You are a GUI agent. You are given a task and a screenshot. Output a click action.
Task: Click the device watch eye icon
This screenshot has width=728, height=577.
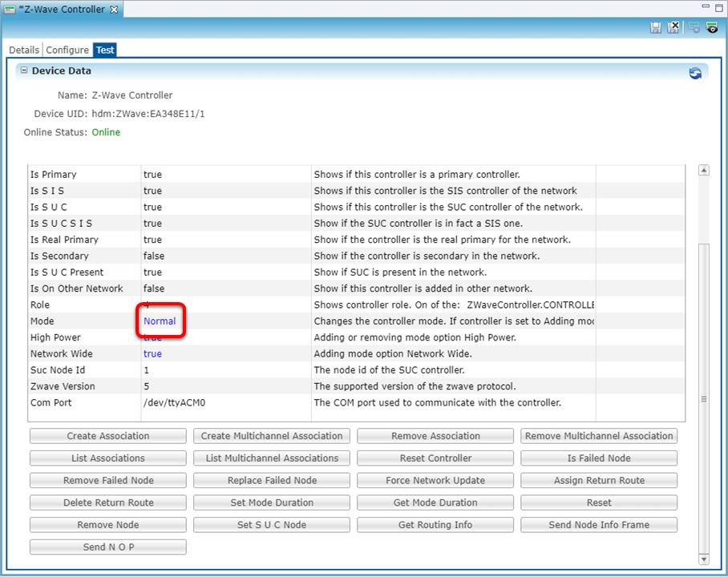click(x=712, y=28)
